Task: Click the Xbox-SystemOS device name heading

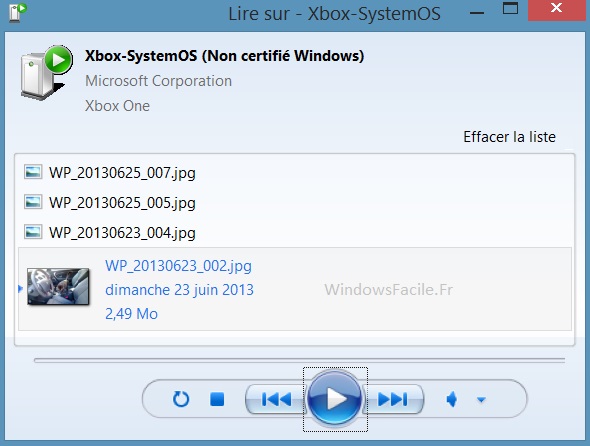Action: pyautogui.click(x=224, y=56)
